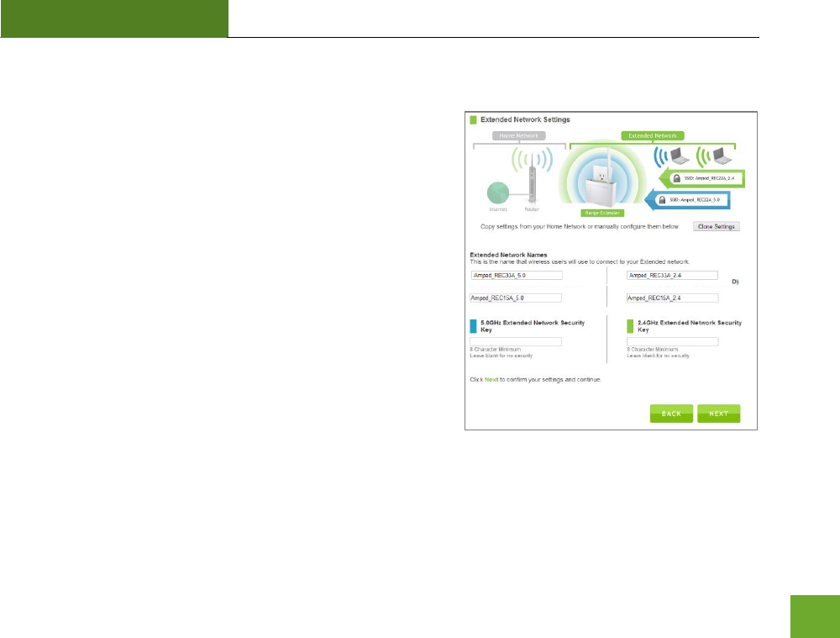Edit the Amped_REC33A_5.0 network name field

pyautogui.click(x=517, y=275)
